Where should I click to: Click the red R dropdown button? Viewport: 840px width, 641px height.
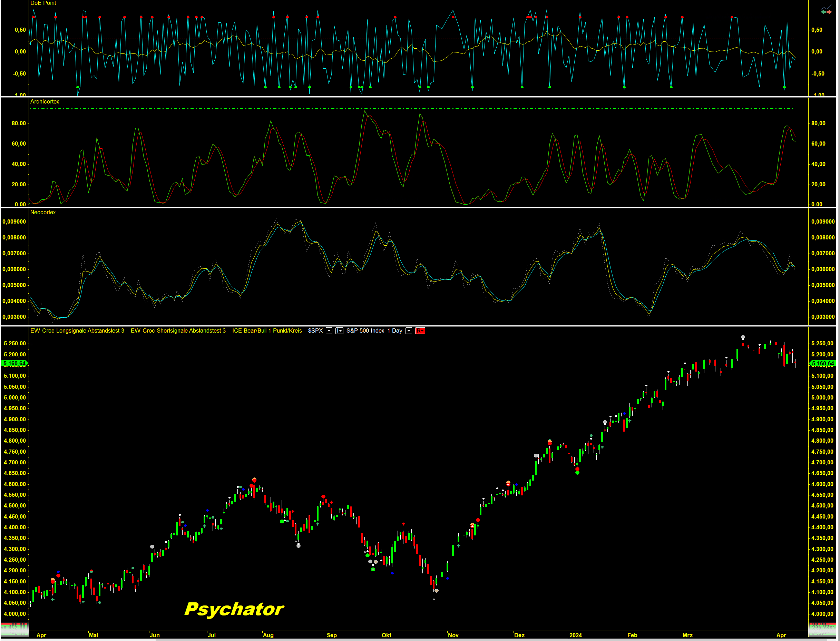(420, 331)
